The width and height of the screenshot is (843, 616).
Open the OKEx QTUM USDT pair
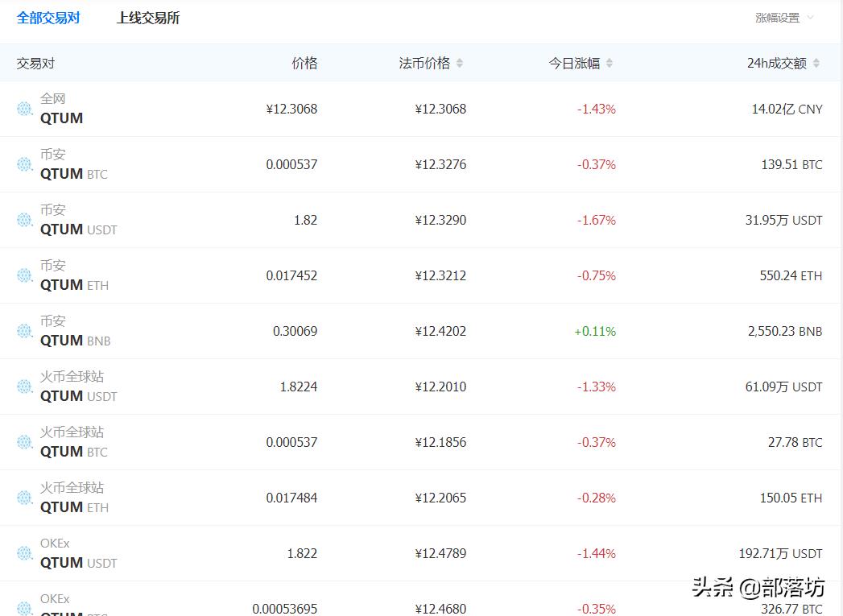coord(78,553)
